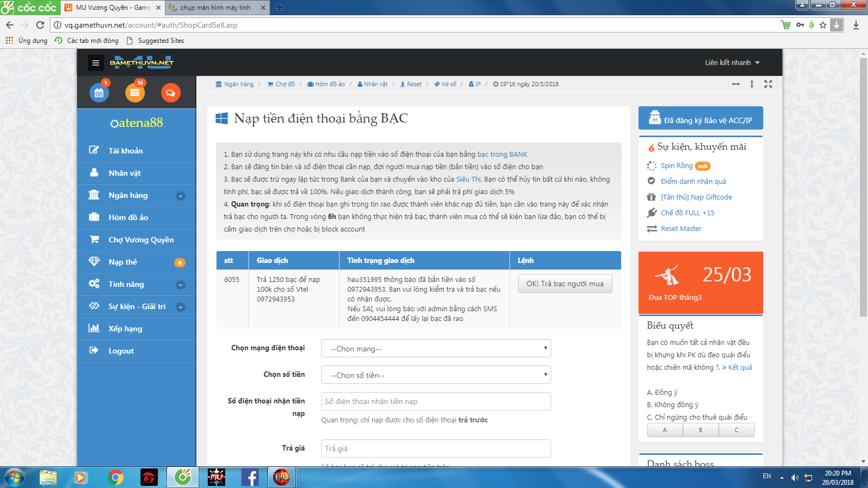Vote option B in the poll
The height and width of the screenshot is (488, 868).
coord(700,430)
